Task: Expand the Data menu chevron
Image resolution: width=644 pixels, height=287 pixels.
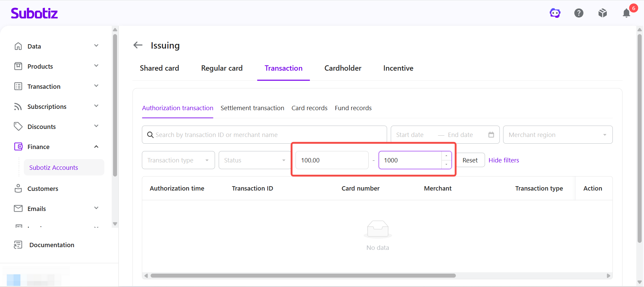Action: 96,46
